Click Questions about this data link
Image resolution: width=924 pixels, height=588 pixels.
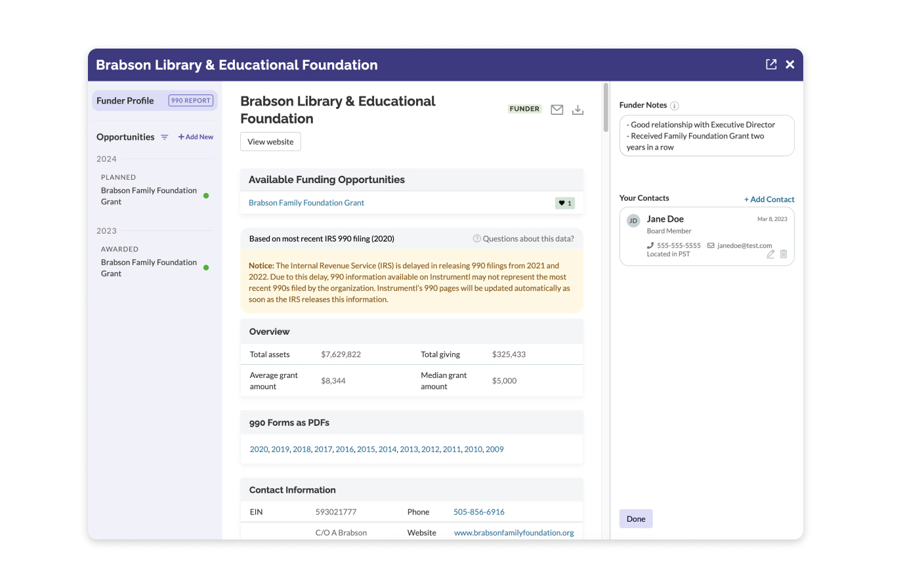(x=528, y=239)
